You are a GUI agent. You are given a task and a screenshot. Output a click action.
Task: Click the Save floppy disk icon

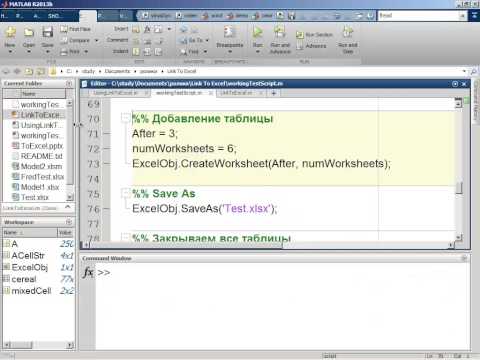click(47, 33)
